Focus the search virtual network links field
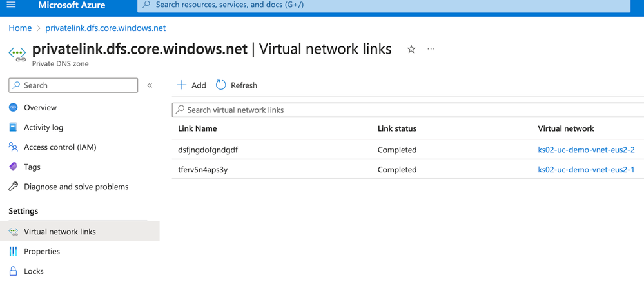Screen dimensions: 644x286 click(x=406, y=110)
